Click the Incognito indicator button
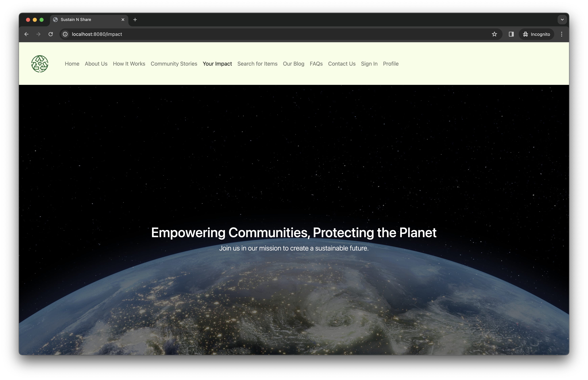588x380 pixels. click(536, 34)
